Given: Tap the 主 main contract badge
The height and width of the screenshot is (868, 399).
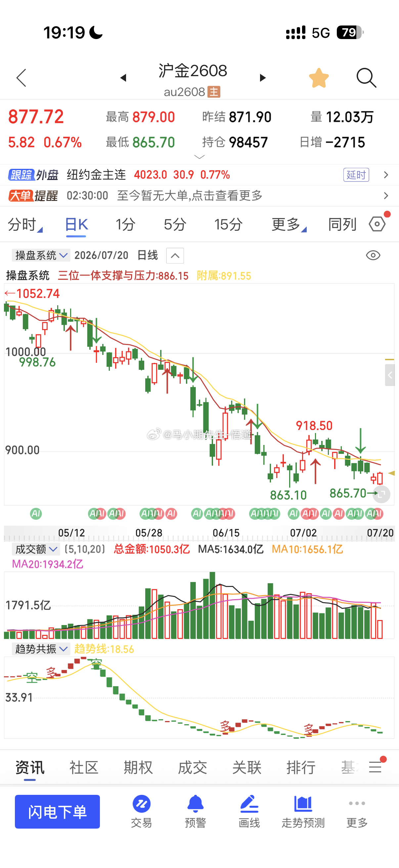Looking at the screenshot, I should [x=214, y=92].
